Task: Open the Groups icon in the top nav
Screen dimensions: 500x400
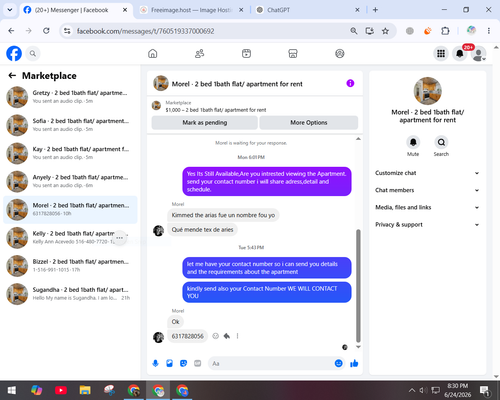Action: (x=340, y=53)
